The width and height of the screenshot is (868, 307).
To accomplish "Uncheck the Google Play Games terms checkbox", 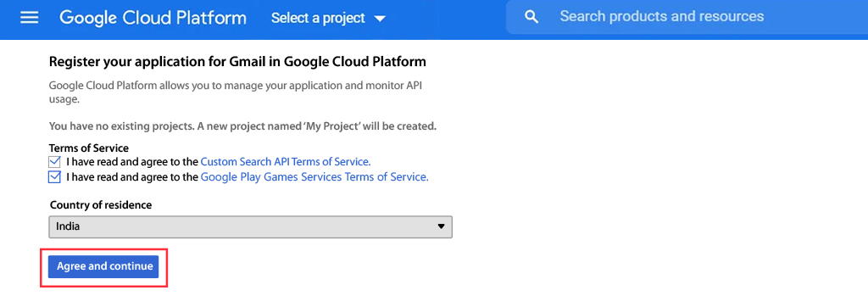I will click(x=54, y=177).
